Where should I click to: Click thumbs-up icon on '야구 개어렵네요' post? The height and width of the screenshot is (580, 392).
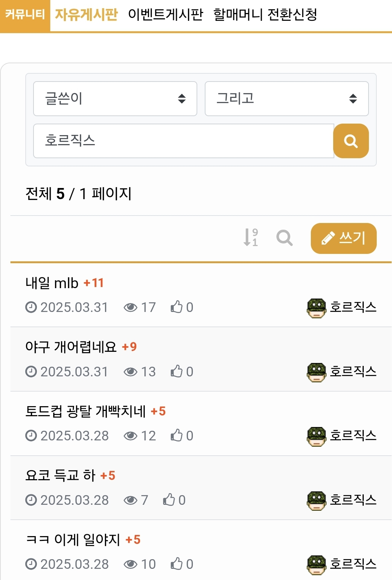[x=176, y=372]
